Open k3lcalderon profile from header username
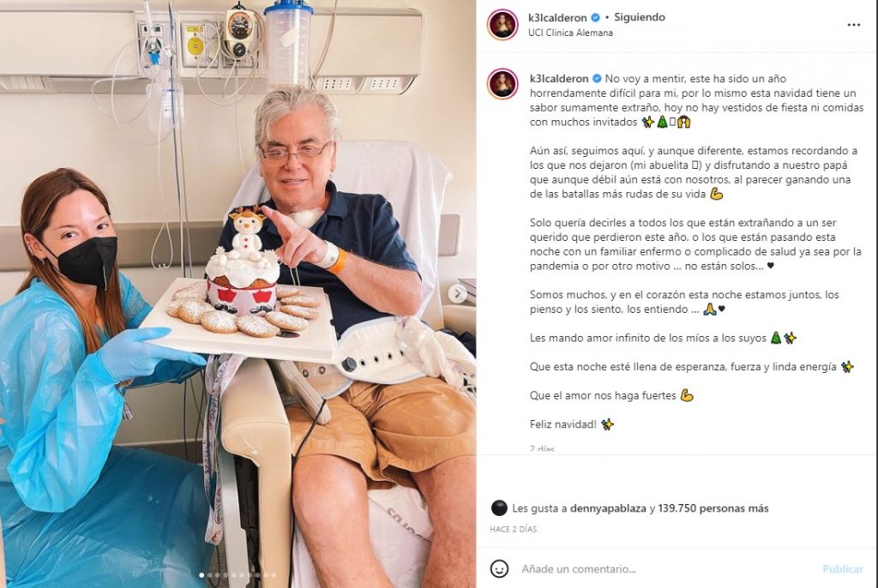Viewport: 878px width, 588px height. [x=557, y=17]
